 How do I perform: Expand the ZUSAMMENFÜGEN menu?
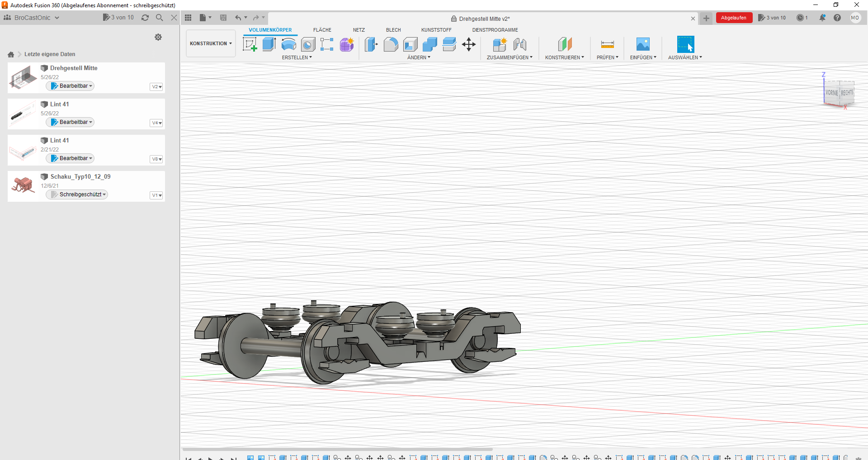[x=509, y=57]
